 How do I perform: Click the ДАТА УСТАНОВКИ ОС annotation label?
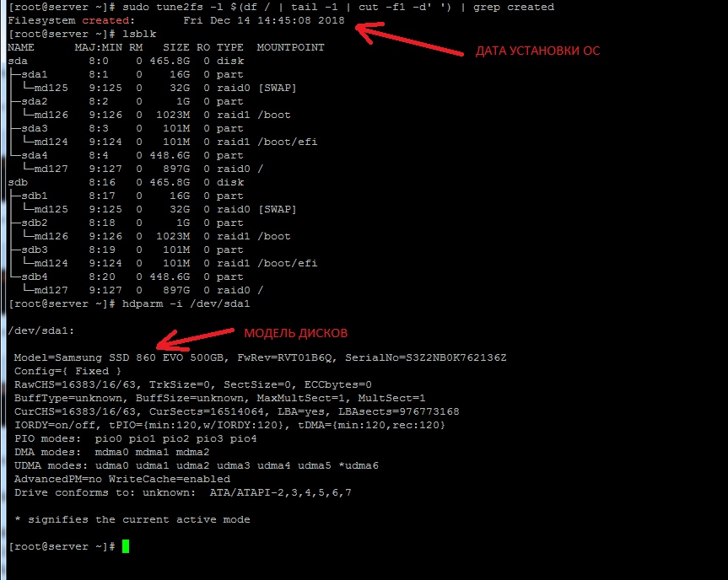coord(537,51)
